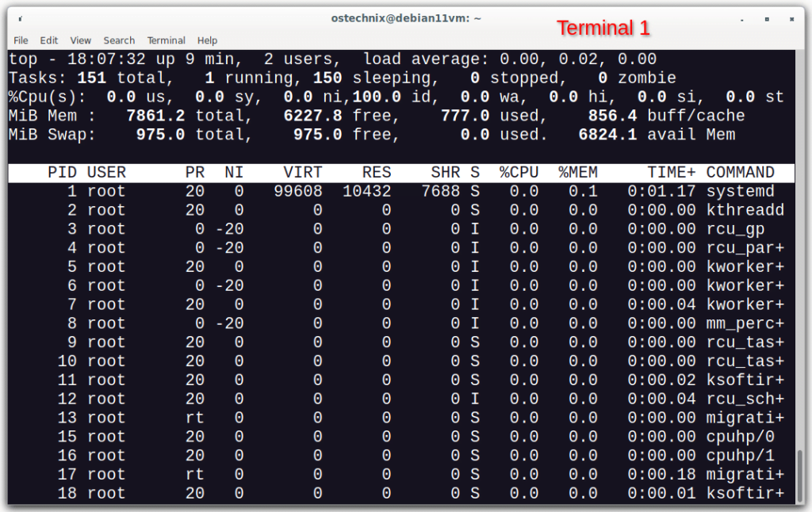812x512 pixels.
Task: Select the systemd process row
Action: pyautogui.click(x=396, y=191)
